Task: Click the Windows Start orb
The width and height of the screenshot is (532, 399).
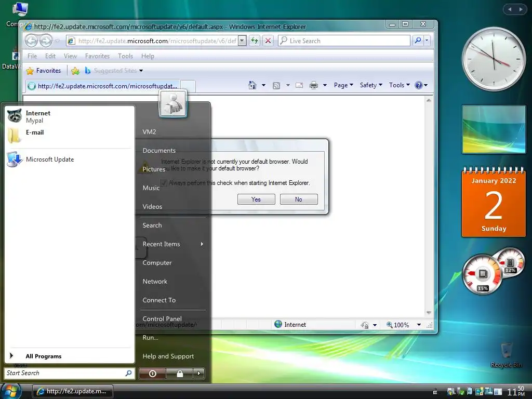Action: pyautogui.click(x=10, y=391)
